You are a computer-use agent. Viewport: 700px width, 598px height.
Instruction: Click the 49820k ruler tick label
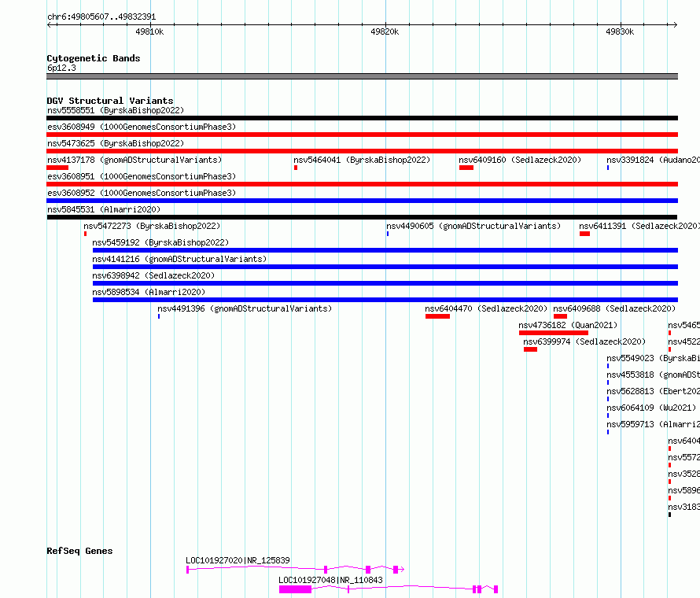tap(385, 31)
